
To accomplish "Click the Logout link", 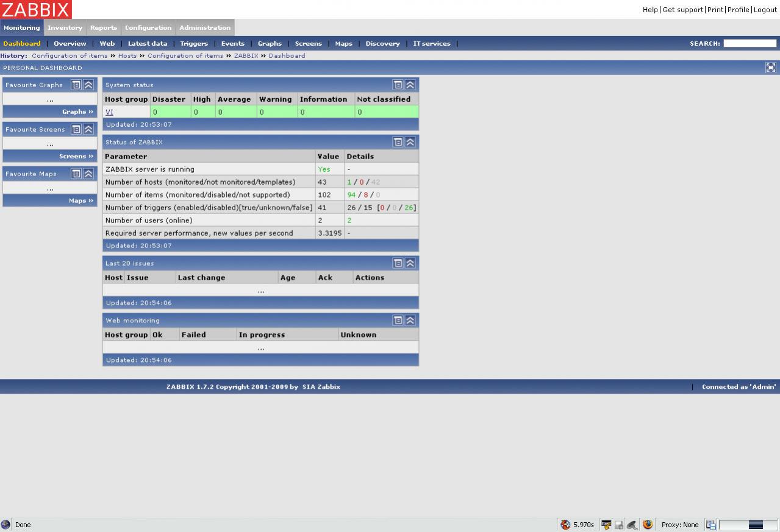I will pyautogui.click(x=765, y=10).
